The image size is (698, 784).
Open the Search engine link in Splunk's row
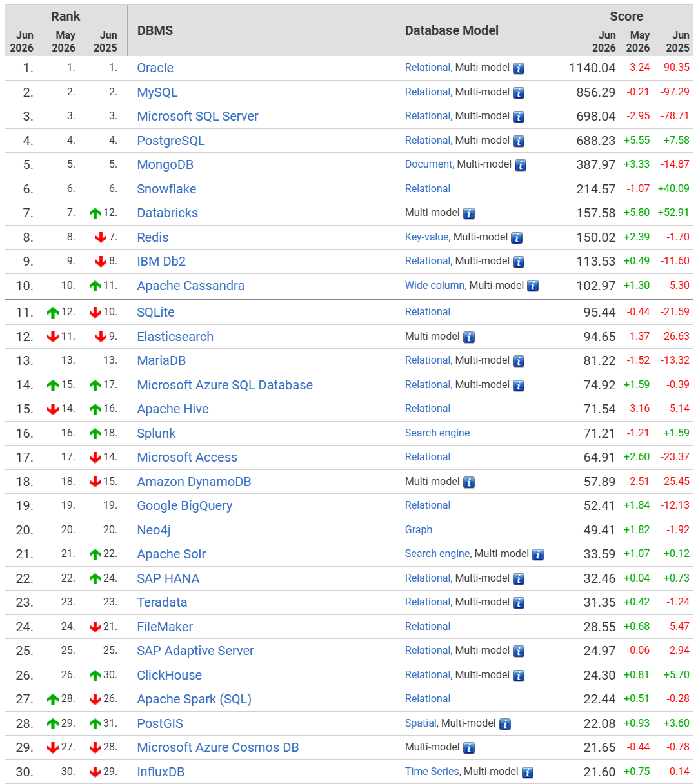click(x=437, y=433)
